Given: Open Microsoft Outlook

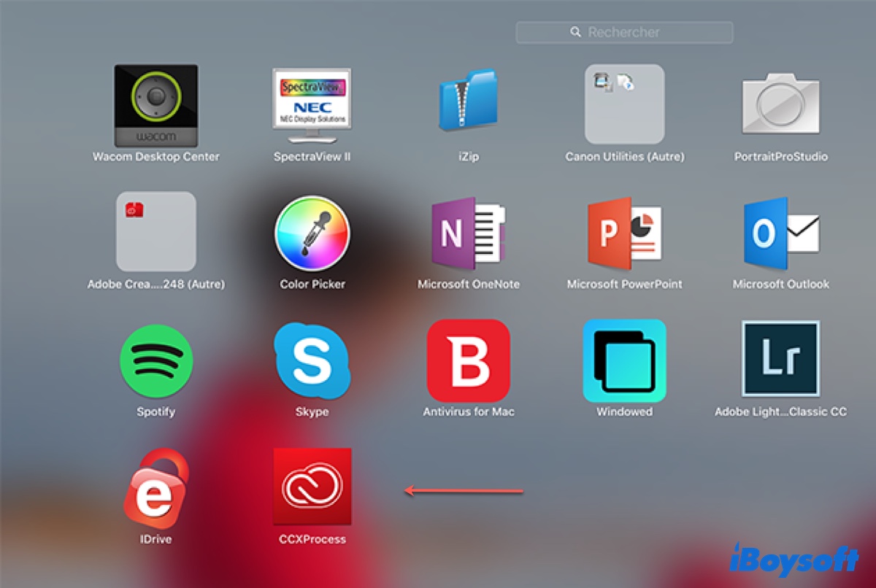Looking at the screenshot, I should (780, 233).
